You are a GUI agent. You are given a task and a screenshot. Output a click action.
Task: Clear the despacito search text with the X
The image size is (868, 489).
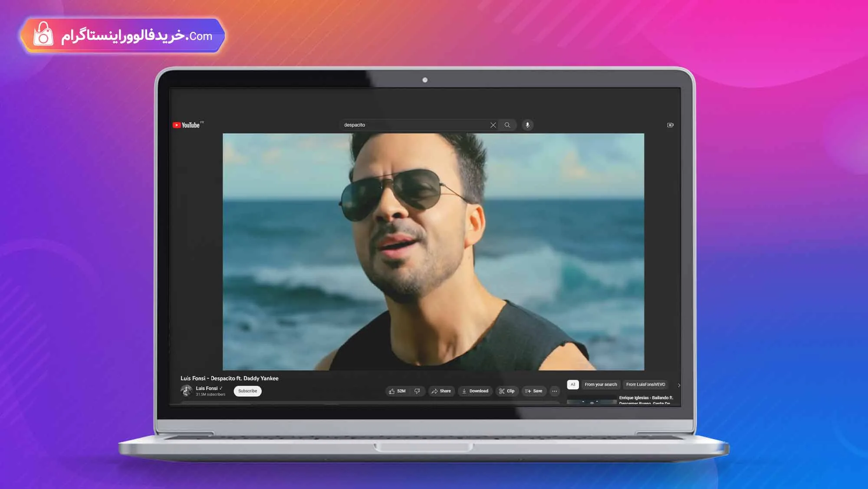coord(493,125)
